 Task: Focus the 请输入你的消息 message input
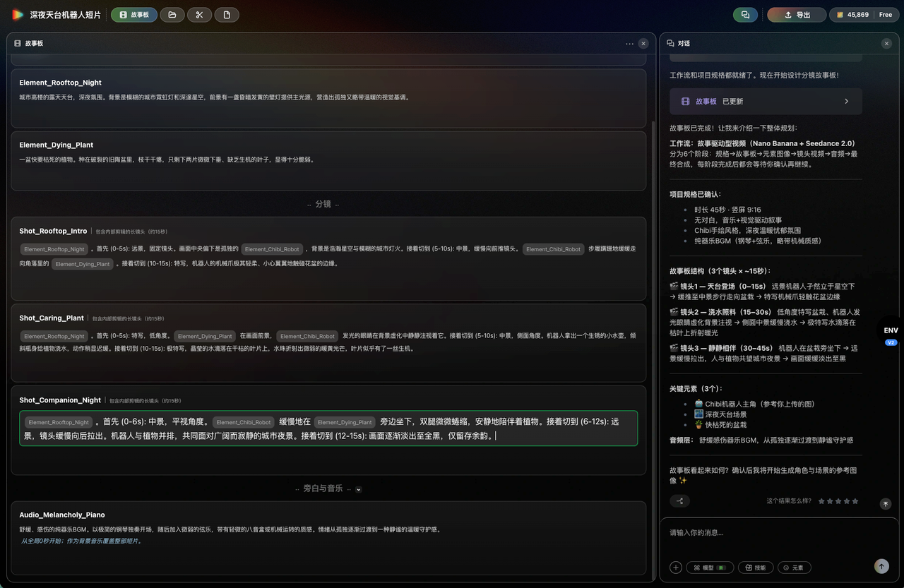click(774, 533)
